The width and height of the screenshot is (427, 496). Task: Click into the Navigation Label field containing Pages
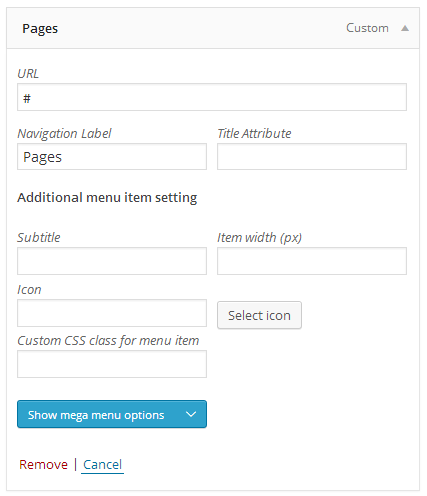point(112,156)
